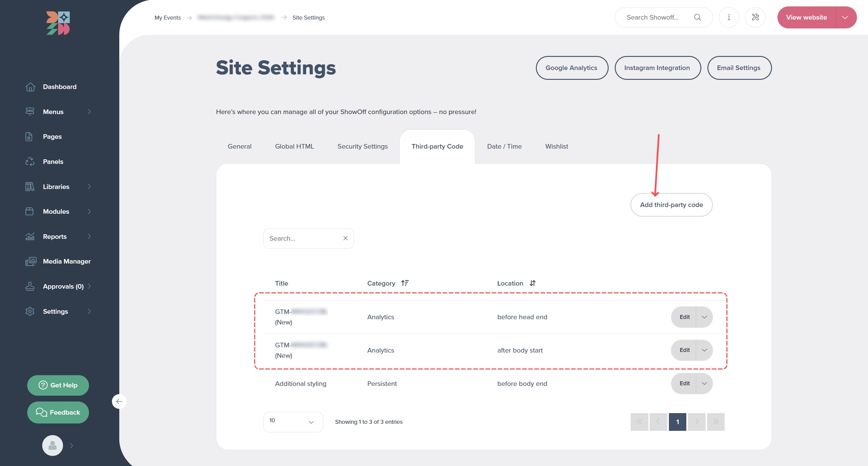The height and width of the screenshot is (466, 868).
Task: Click the Reports chart icon
Action: click(x=30, y=236)
